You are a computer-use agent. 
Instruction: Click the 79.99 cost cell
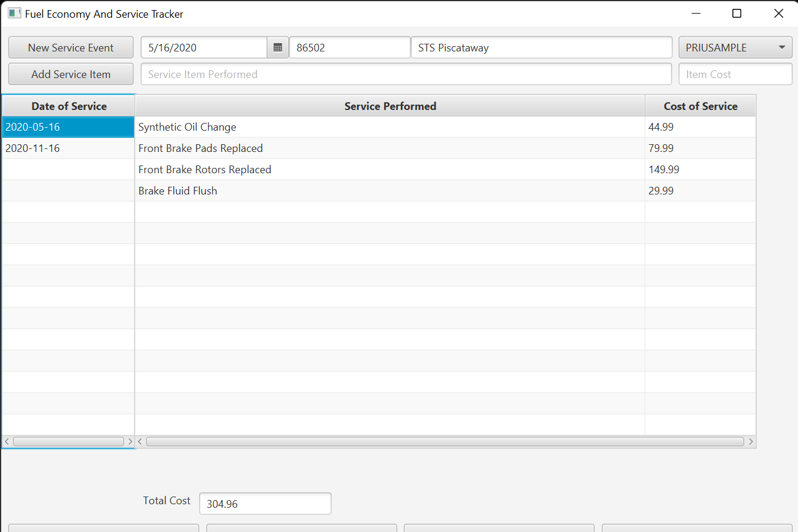(700, 148)
